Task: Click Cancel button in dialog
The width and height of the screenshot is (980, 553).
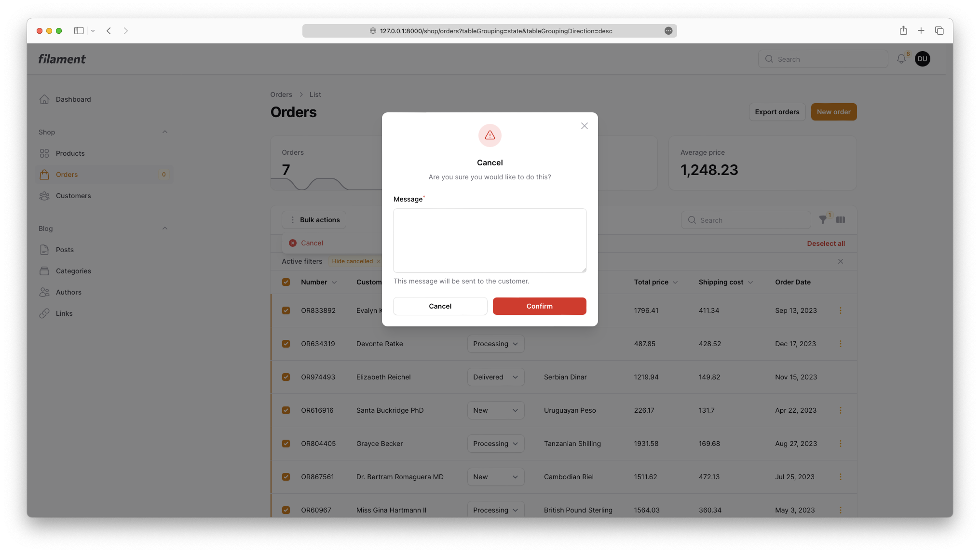Action: tap(440, 306)
